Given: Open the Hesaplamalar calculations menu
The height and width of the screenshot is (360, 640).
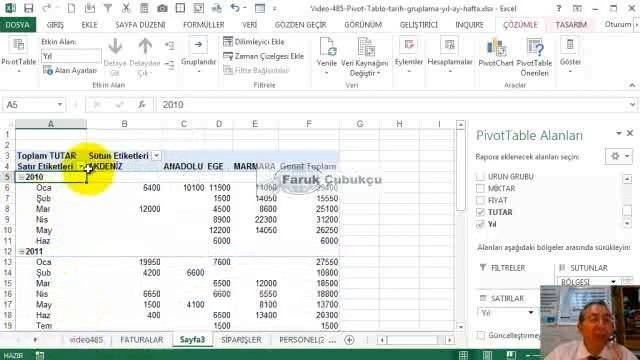Looking at the screenshot, I should [450, 55].
